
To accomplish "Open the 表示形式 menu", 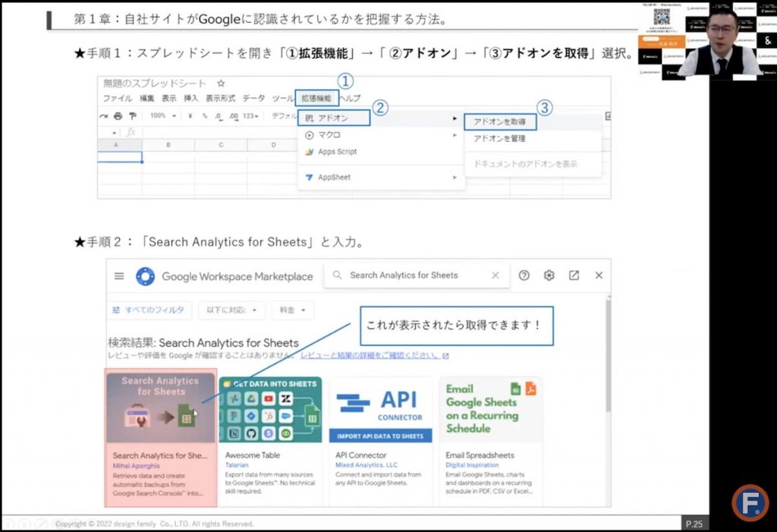I will [221, 98].
